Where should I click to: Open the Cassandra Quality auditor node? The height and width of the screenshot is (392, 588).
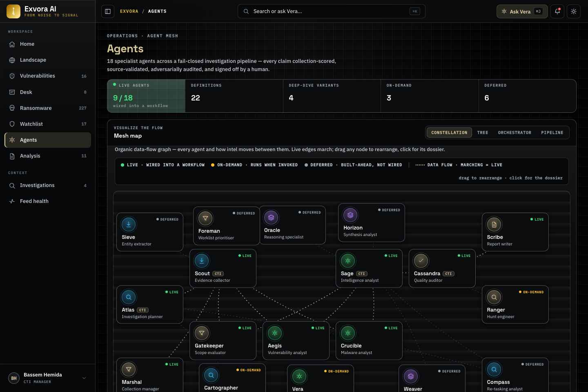click(442, 268)
